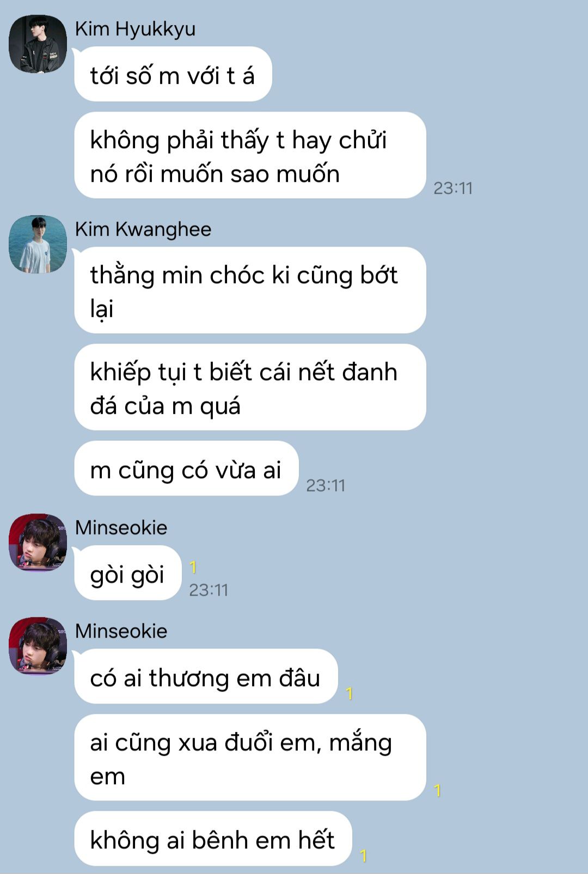Select the 'có ai thương em đâu' message

[x=206, y=676]
